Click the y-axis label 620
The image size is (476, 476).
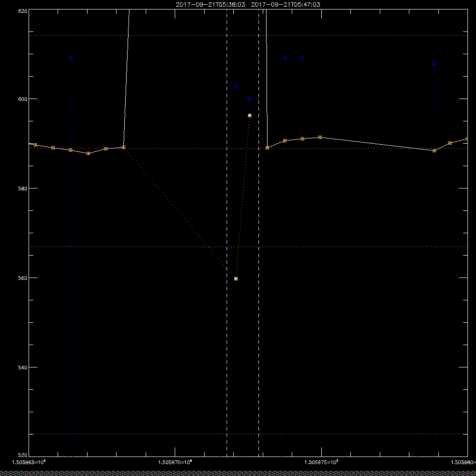point(23,10)
